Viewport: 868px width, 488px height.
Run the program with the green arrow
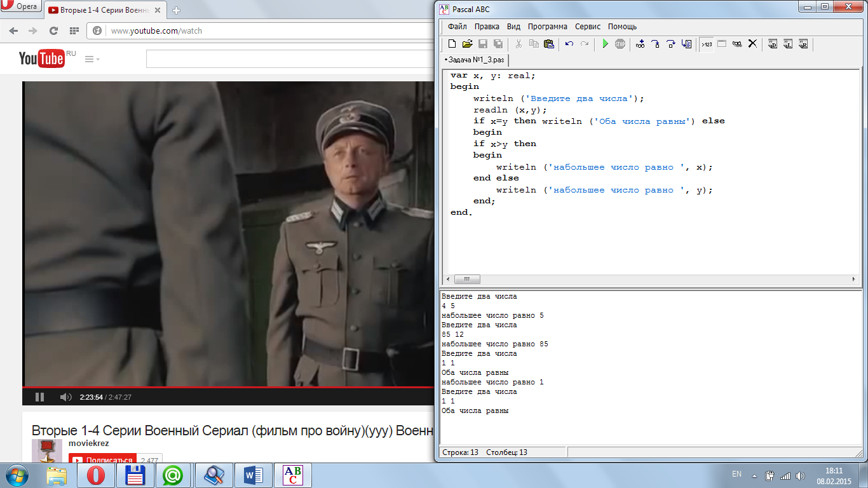(x=605, y=44)
